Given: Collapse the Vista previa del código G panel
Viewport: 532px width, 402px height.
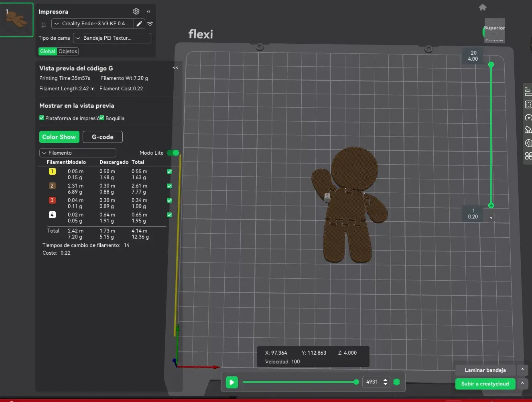Looking at the screenshot, I should [x=175, y=67].
